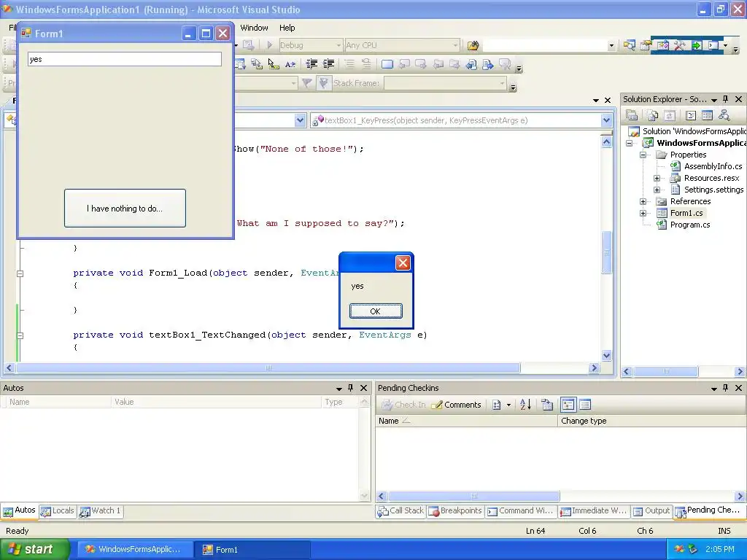Toggle auto-hide pin on Solution Explorer
Screen dimensions: 747x560
pos(726,99)
